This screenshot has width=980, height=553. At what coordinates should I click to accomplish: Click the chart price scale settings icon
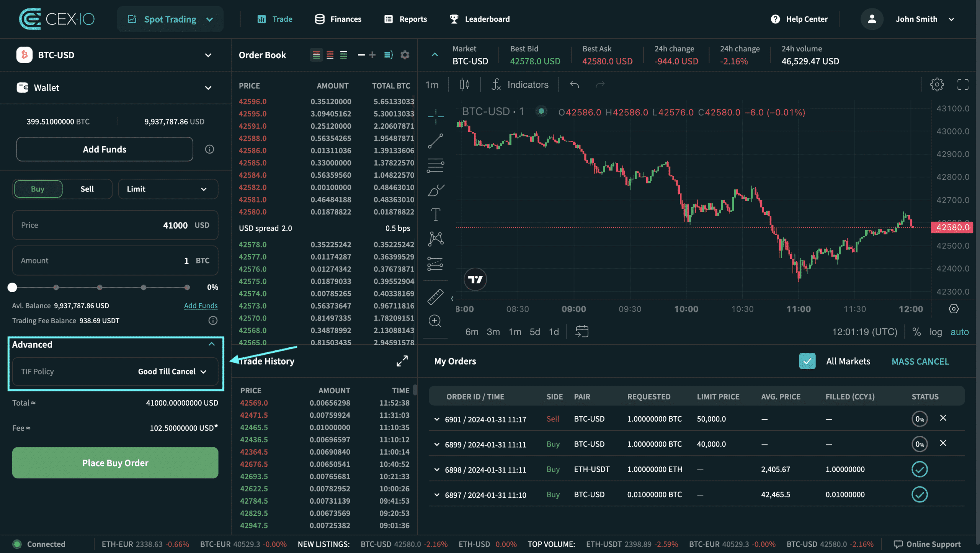(954, 309)
